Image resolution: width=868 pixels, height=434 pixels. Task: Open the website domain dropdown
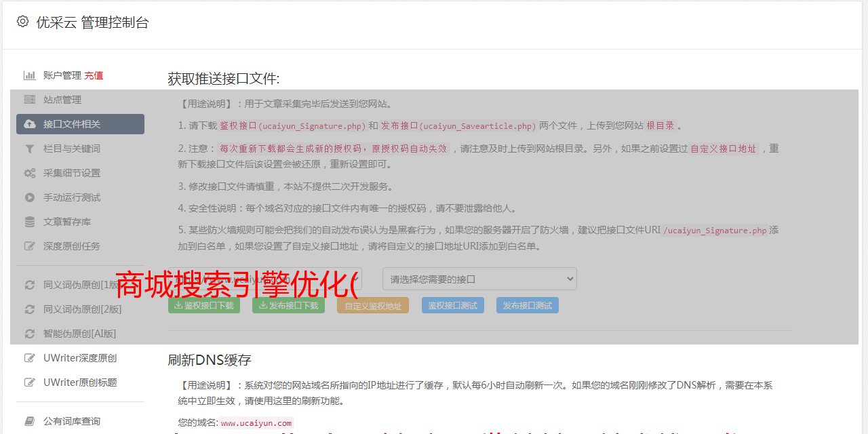pos(265,279)
